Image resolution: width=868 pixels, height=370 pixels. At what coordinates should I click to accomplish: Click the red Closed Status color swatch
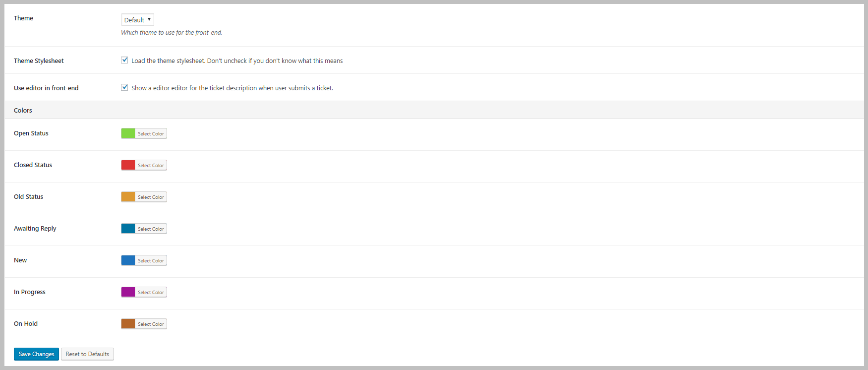128,165
